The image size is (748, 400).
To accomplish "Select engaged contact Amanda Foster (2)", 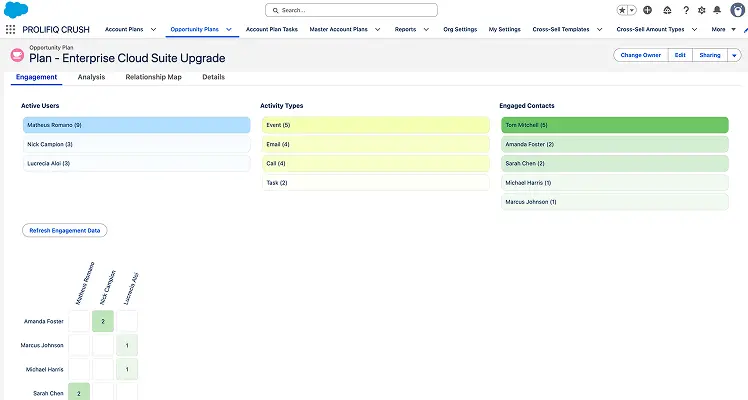I will [x=615, y=144].
